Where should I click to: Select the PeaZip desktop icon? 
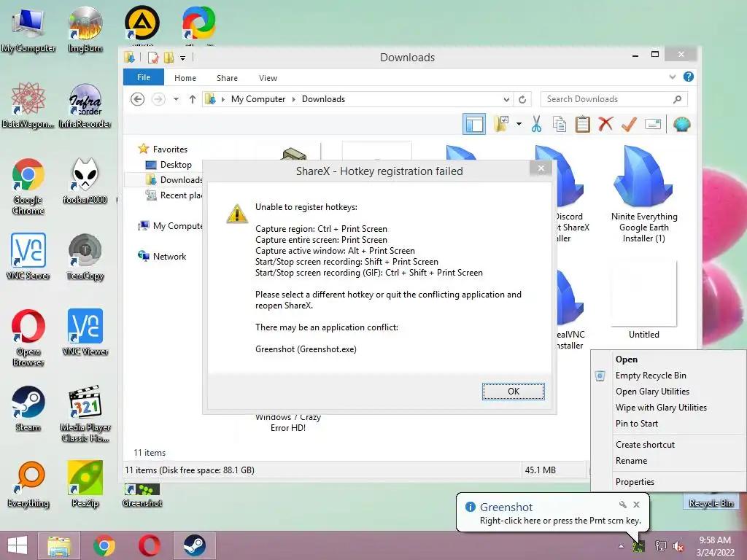click(85, 484)
